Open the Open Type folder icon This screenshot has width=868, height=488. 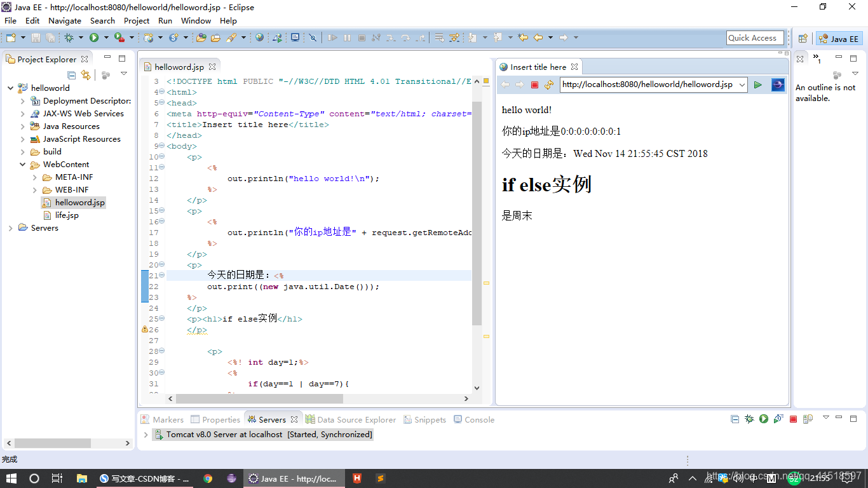click(201, 38)
